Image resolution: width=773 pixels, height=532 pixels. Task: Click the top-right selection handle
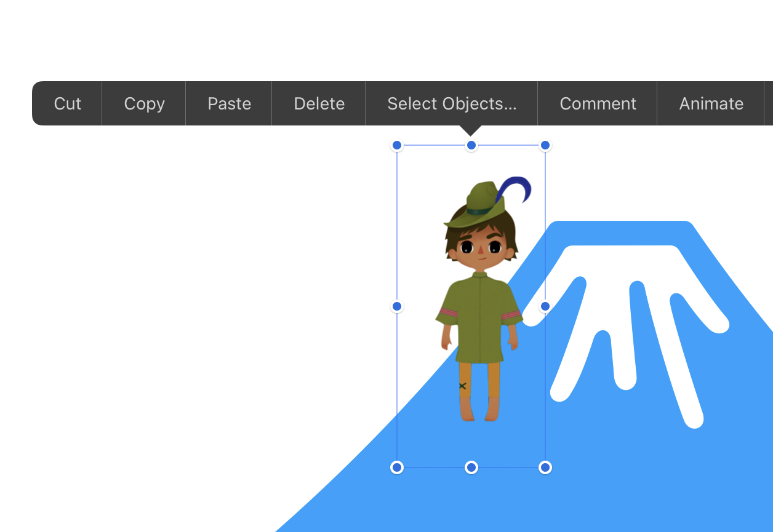pyautogui.click(x=545, y=145)
